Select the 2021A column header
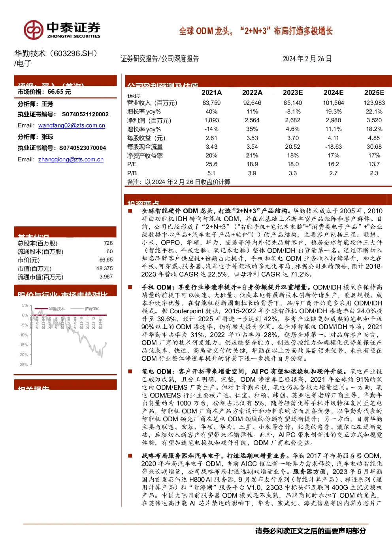Screen dimensions: 392x555 pyautogui.click(x=211, y=93)
